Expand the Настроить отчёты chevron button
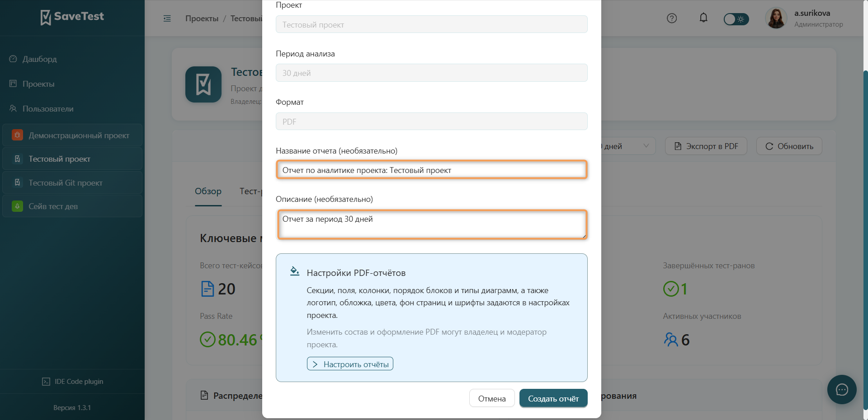 click(x=350, y=364)
